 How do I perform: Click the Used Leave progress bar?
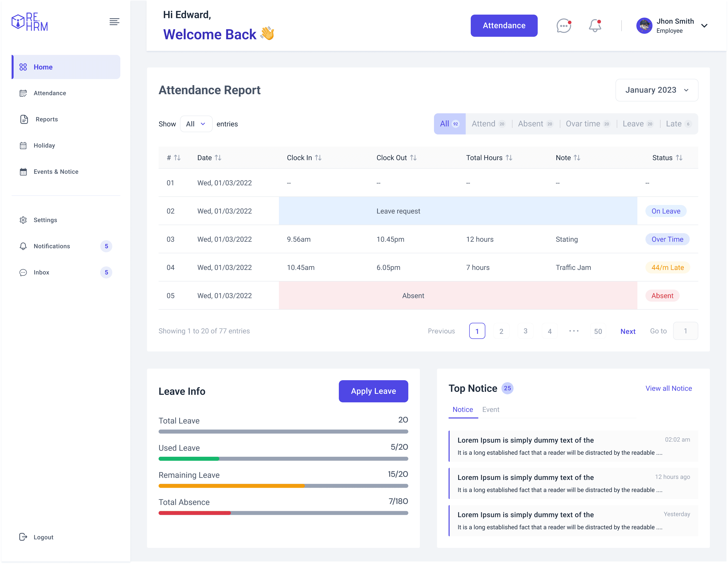283,459
